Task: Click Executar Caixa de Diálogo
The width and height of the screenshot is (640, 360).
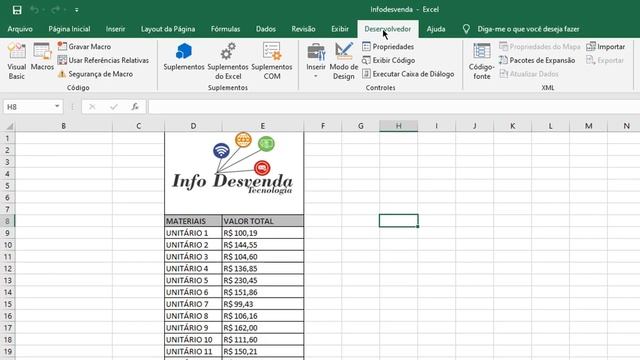Action: click(x=408, y=74)
